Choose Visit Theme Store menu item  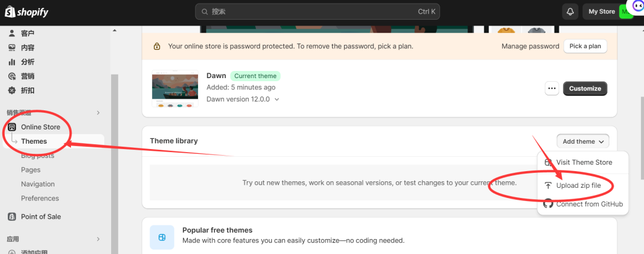(584, 162)
